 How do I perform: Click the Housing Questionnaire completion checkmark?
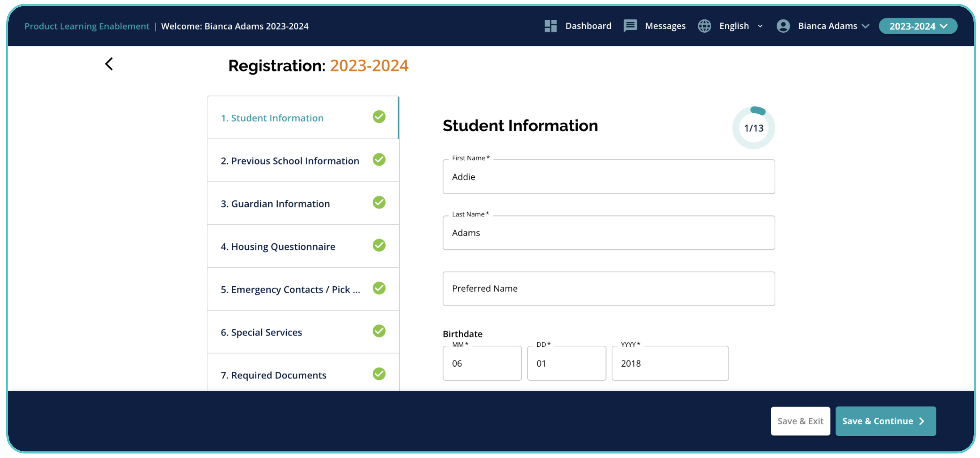coord(379,246)
